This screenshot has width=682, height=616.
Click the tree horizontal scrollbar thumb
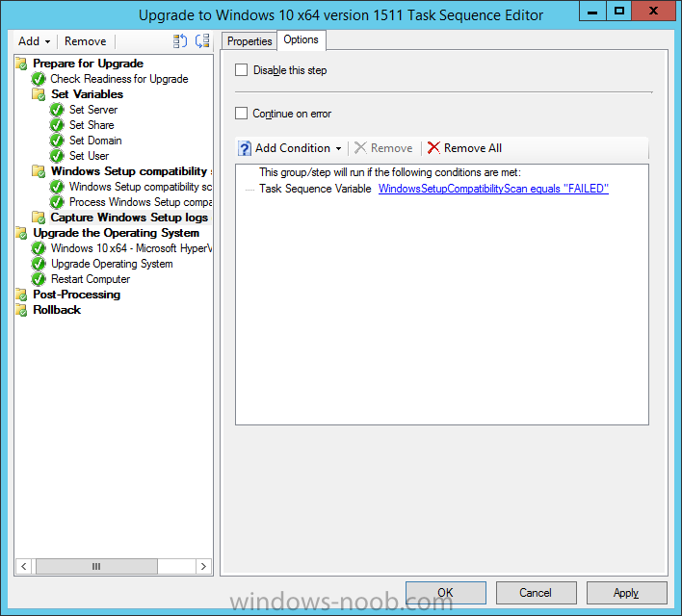96,566
